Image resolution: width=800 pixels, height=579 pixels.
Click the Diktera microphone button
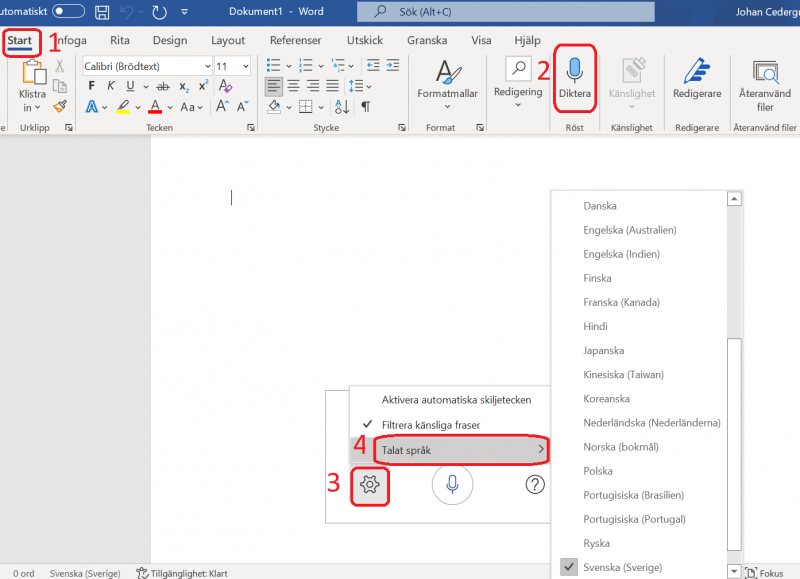pos(574,78)
